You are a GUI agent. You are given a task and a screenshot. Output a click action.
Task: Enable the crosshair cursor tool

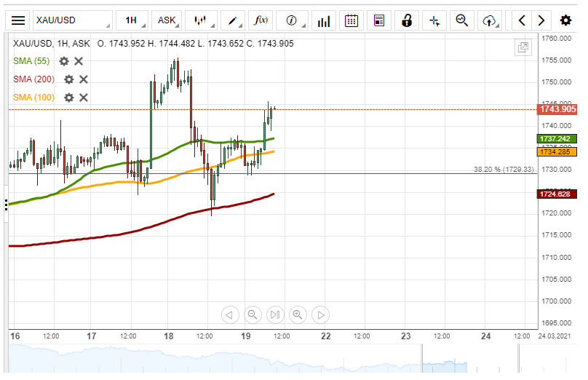point(434,20)
